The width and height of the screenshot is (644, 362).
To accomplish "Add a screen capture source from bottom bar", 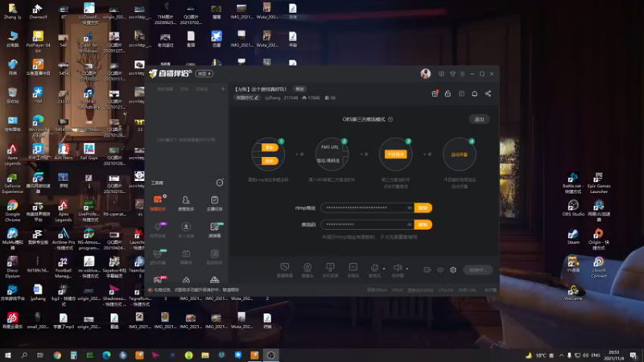I will (285, 269).
